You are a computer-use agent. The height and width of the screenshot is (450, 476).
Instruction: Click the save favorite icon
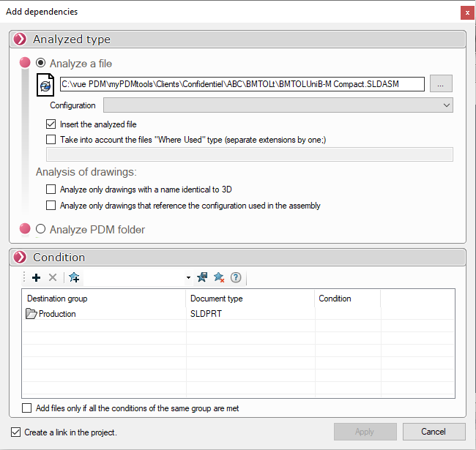click(202, 277)
